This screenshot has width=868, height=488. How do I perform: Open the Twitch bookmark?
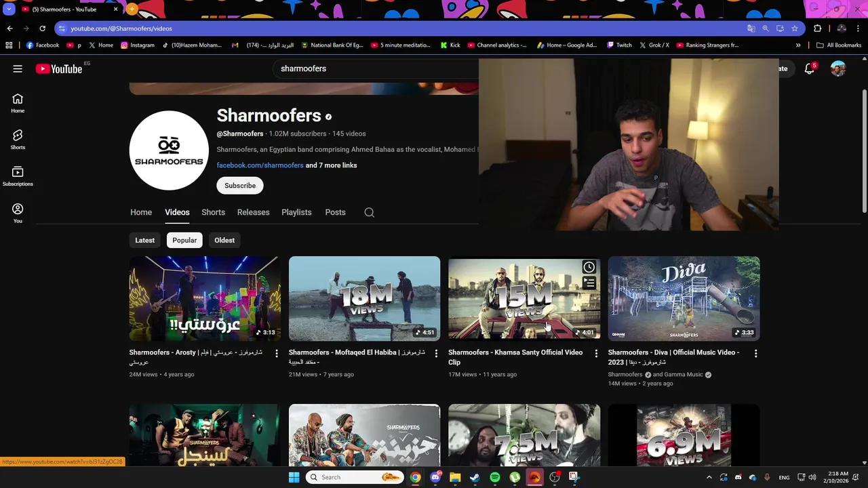[x=619, y=45]
